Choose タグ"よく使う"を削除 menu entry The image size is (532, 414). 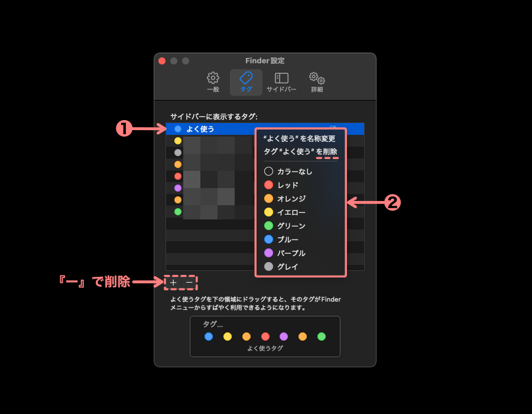pyautogui.click(x=300, y=151)
